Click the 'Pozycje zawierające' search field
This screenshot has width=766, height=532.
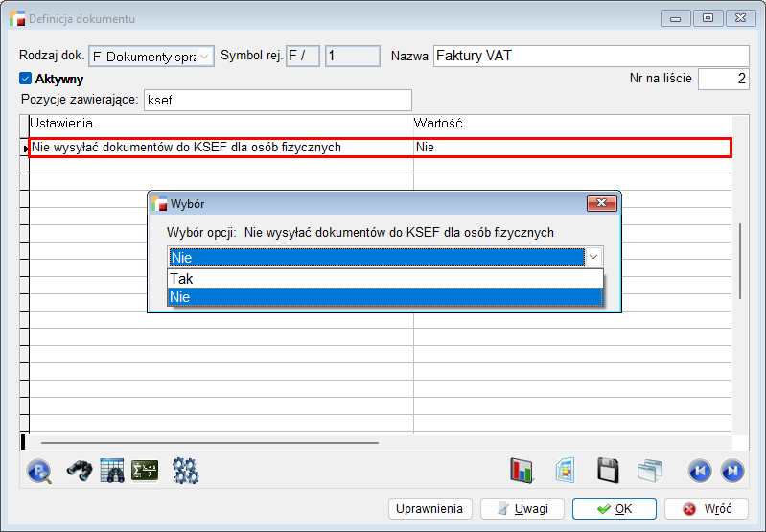pos(276,100)
